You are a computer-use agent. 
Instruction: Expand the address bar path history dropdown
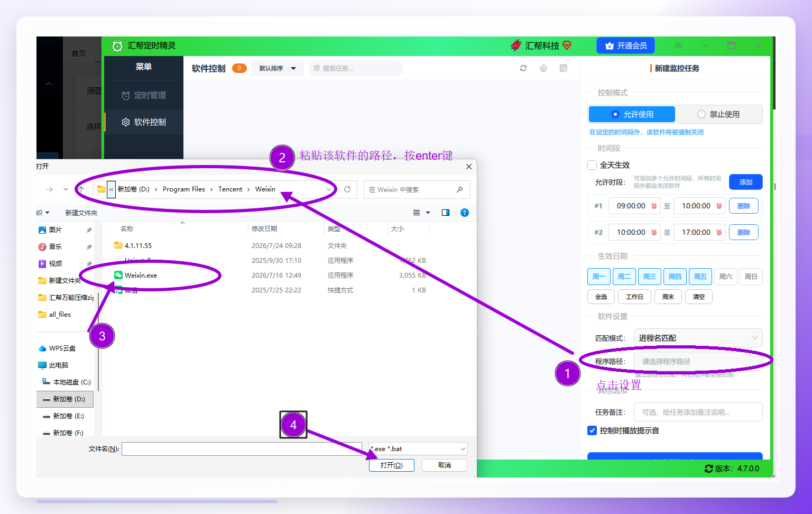click(x=329, y=189)
